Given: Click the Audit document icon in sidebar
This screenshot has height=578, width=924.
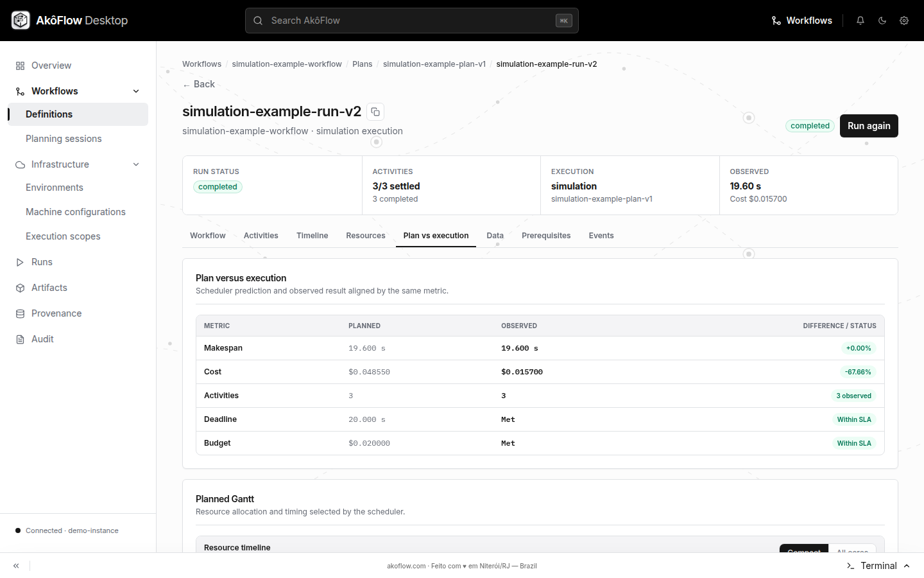Looking at the screenshot, I should 20,339.
